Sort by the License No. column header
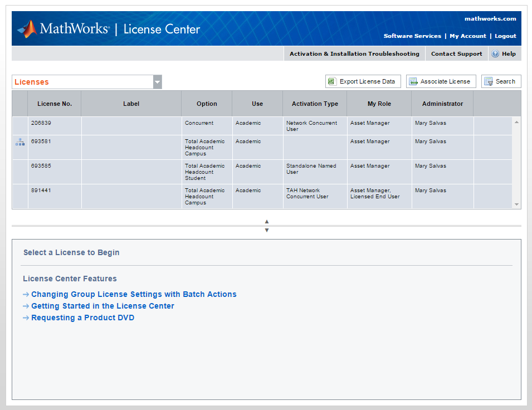 click(55, 104)
